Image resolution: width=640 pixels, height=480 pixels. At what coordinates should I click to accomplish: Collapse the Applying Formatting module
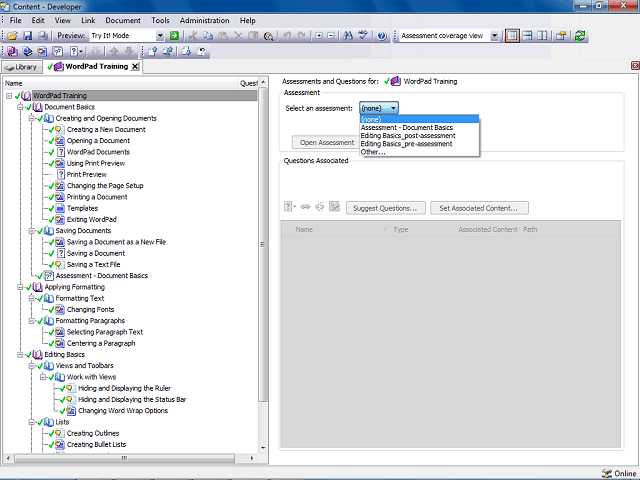(x=20, y=287)
